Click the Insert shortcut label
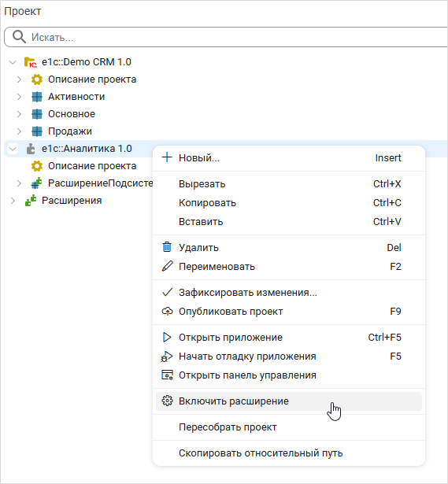The width and height of the screenshot is (448, 484). 388,157
